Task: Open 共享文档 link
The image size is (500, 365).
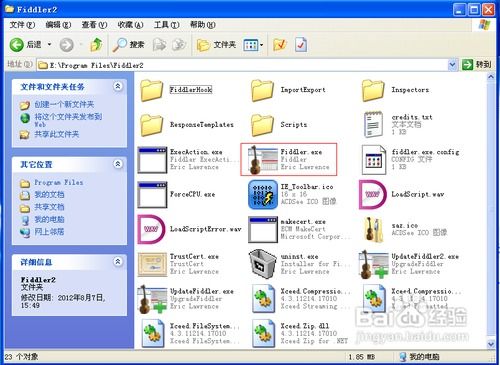Action: tap(49, 207)
